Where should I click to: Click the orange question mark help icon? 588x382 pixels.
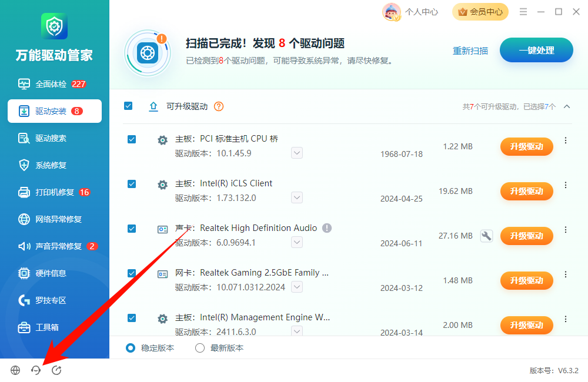219,106
